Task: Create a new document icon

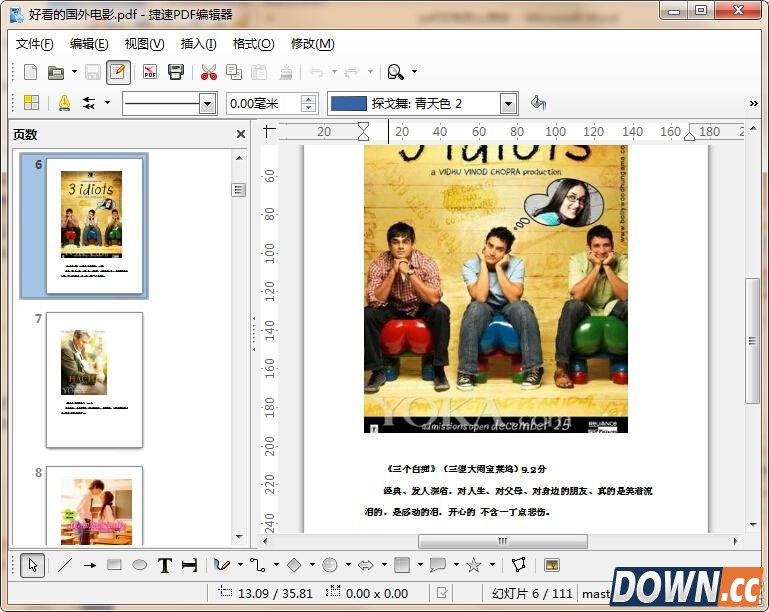Action: click(x=30, y=73)
